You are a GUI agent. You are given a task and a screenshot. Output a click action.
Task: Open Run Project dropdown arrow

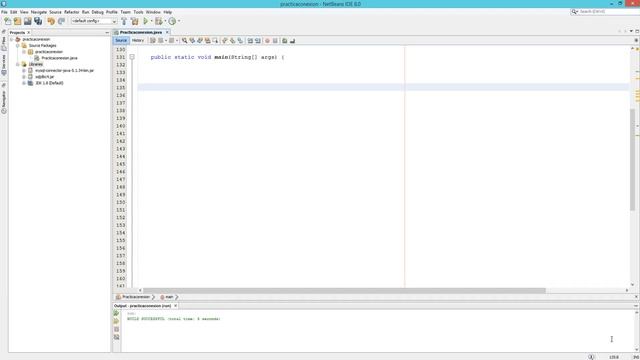tap(151, 21)
